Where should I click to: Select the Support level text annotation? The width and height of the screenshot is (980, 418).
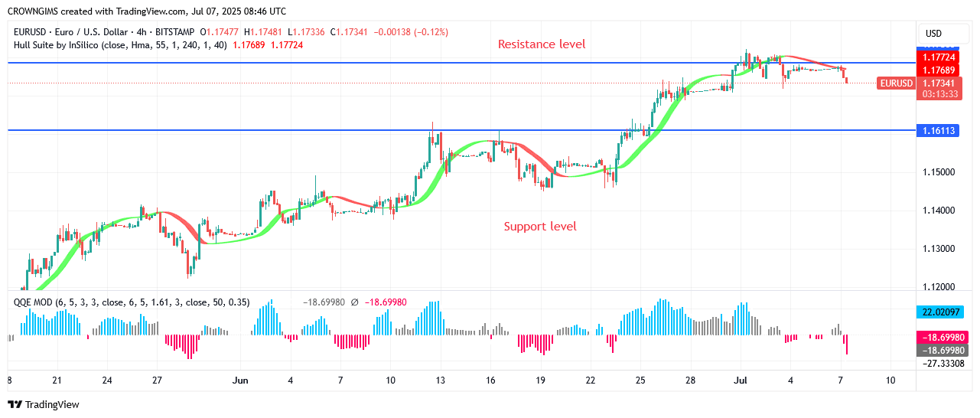pyautogui.click(x=540, y=227)
